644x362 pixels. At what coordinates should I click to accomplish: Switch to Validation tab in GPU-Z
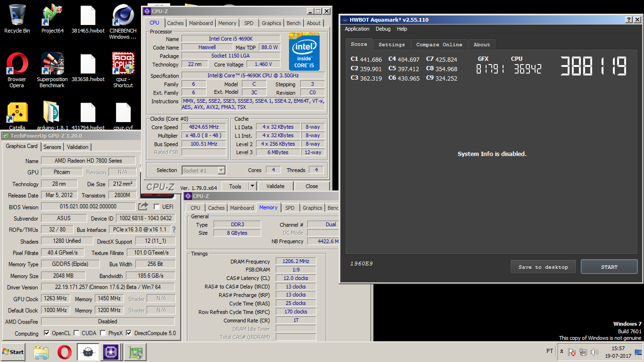coord(78,147)
